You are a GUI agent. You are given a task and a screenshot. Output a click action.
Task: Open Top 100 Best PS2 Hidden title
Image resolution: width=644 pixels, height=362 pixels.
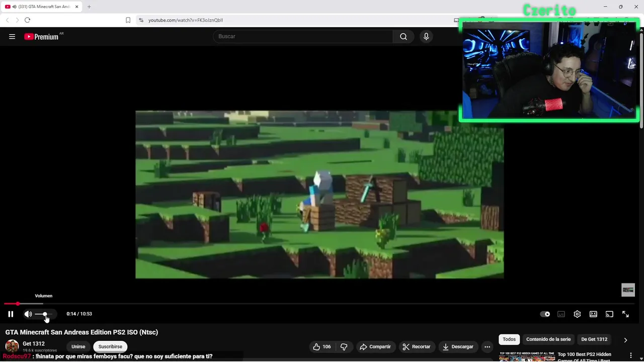click(x=584, y=357)
